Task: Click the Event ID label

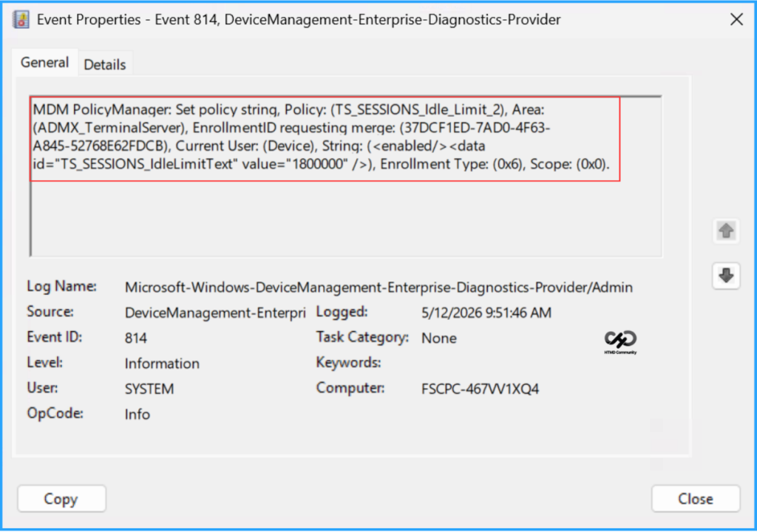Action: coord(55,337)
